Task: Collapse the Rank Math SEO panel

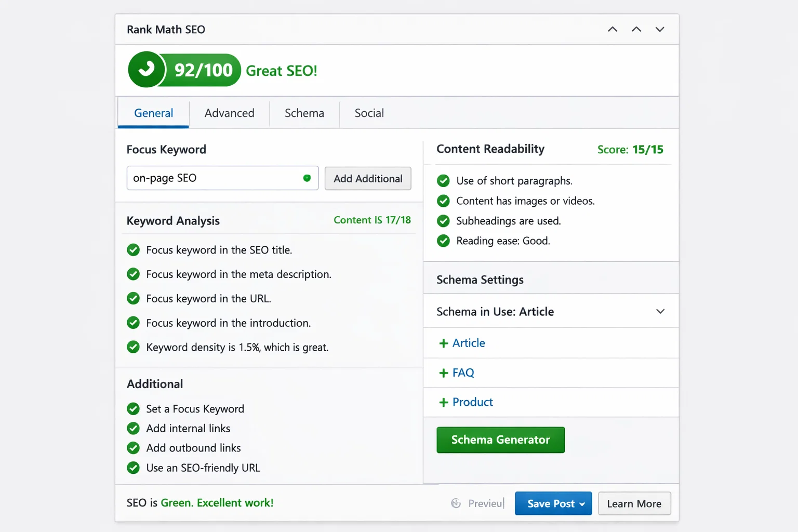Action: point(660,30)
